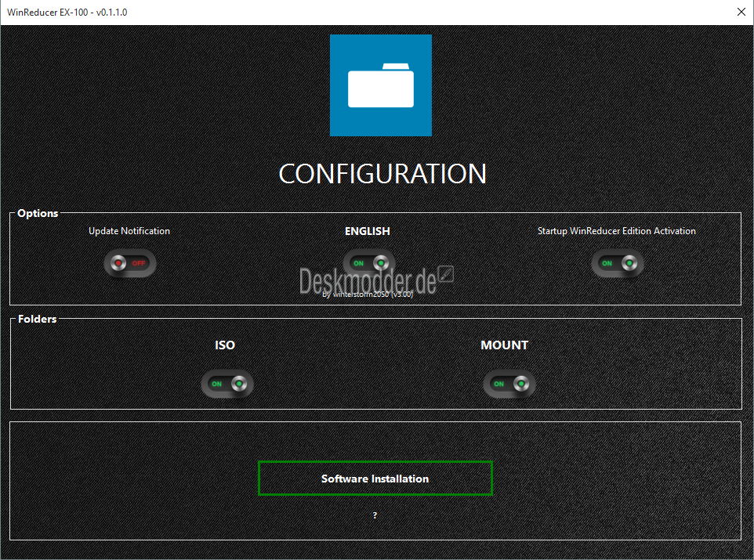This screenshot has height=560, width=754.
Task: Click the Options group label
Action: pos(38,213)
